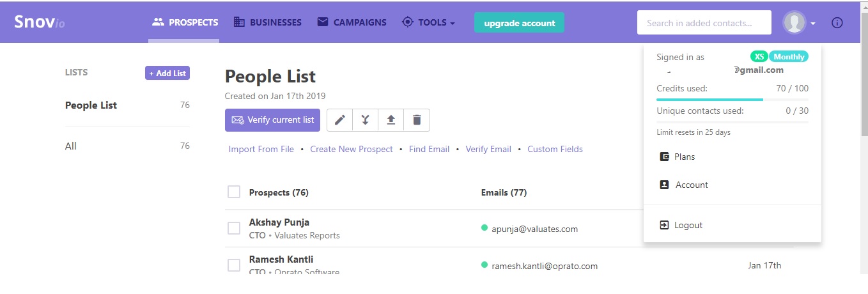Image resolution: width=868 pixels, height=294 pixels.
Task: Tick the checkbox for Akshay Punja
Action: point(234,228)
